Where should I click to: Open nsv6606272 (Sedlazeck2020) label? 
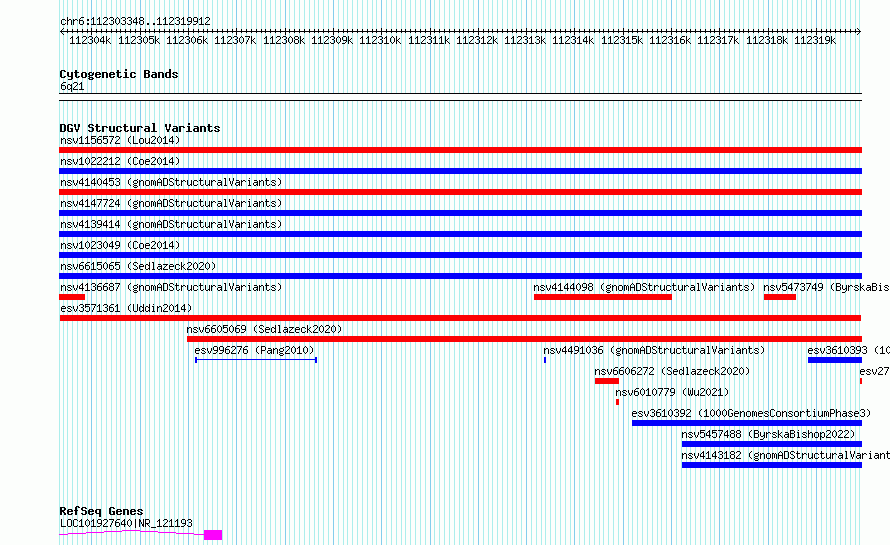coord(672,371)
